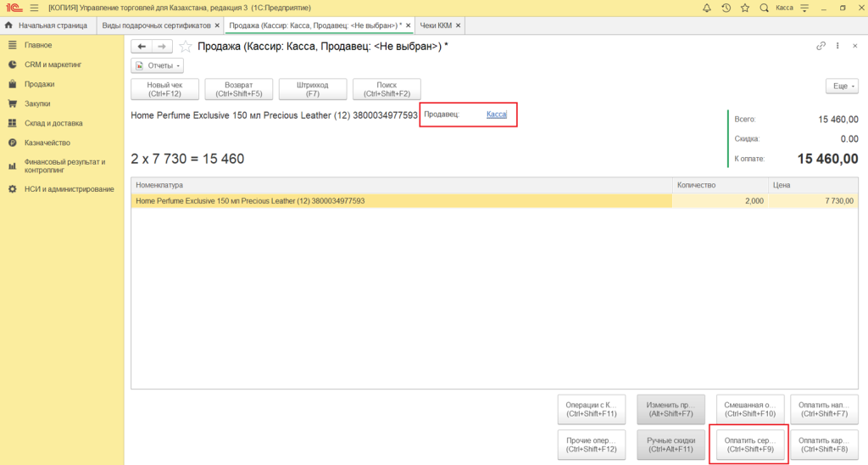Image resolution: width=868 pixels, height=465 pixels.
Task: Click the Скидка value 0.00
Action: [x=849, y=138]
